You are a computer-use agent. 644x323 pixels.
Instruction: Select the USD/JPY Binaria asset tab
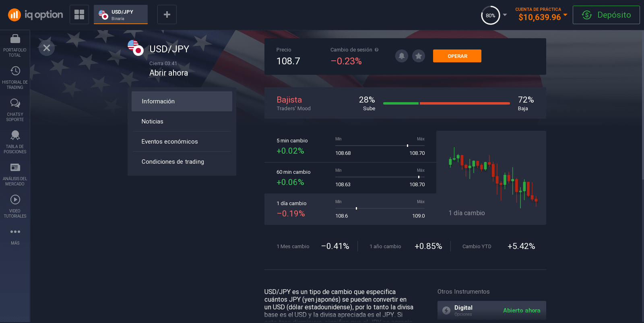(121, 14)
